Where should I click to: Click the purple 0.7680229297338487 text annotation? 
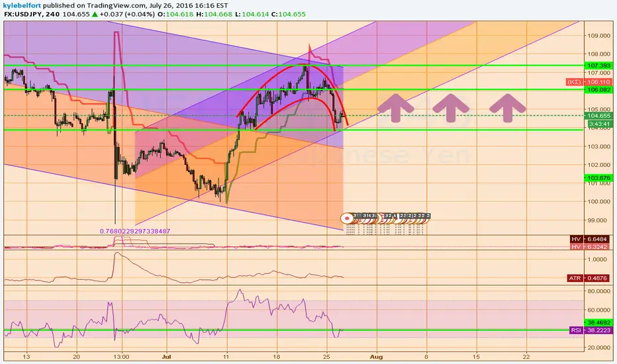pyautogui.click(x=135, y=232)
